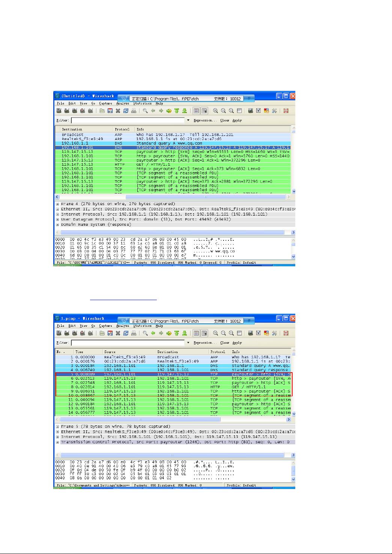This screenshot has height=554, width=392.
Task: Focus Filter input field in 1.pcap window
Action: pos(129,343)
